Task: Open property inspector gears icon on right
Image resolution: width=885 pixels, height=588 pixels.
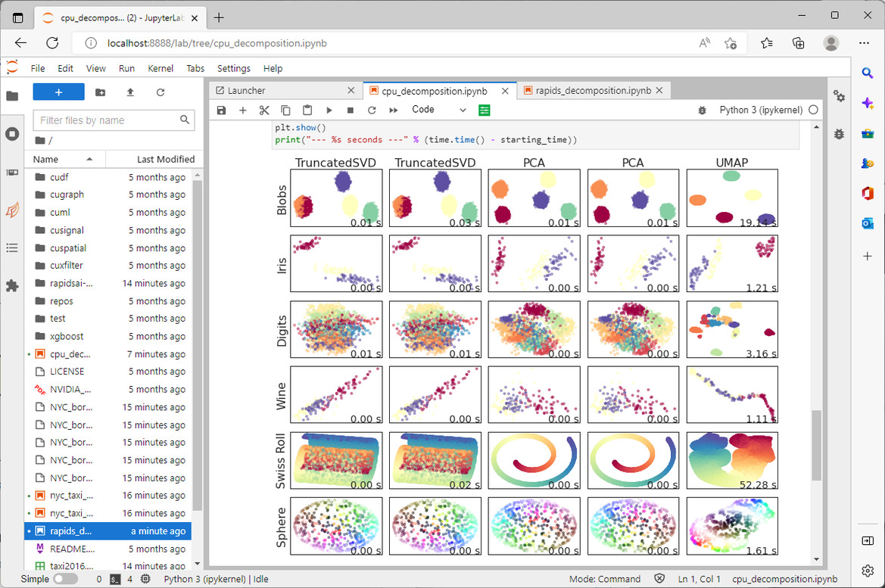Action: (x=840, y=96)
